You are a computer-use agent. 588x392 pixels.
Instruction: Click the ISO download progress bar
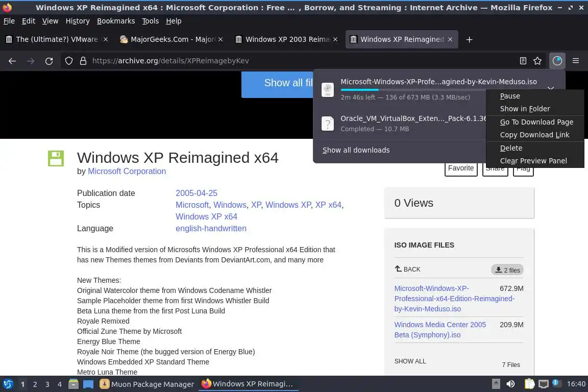pos(413,90)
